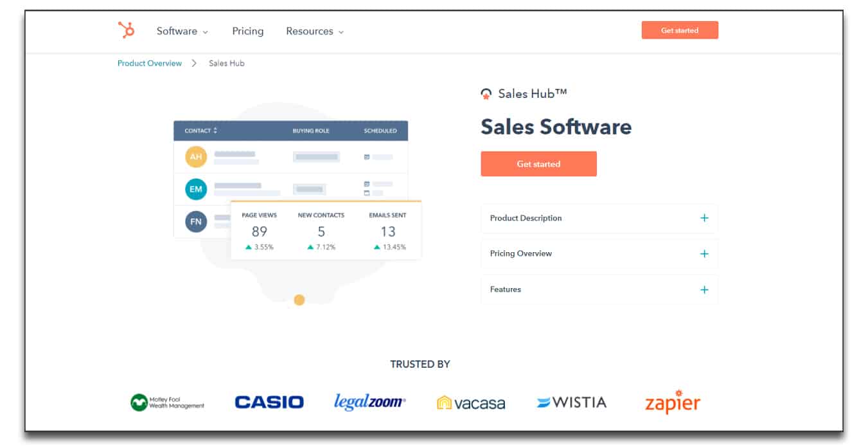This screenshot has width=868, height=447.
Task: Click the 3.55% page views change
Action: pyautogui.click(x=260, y=247)
